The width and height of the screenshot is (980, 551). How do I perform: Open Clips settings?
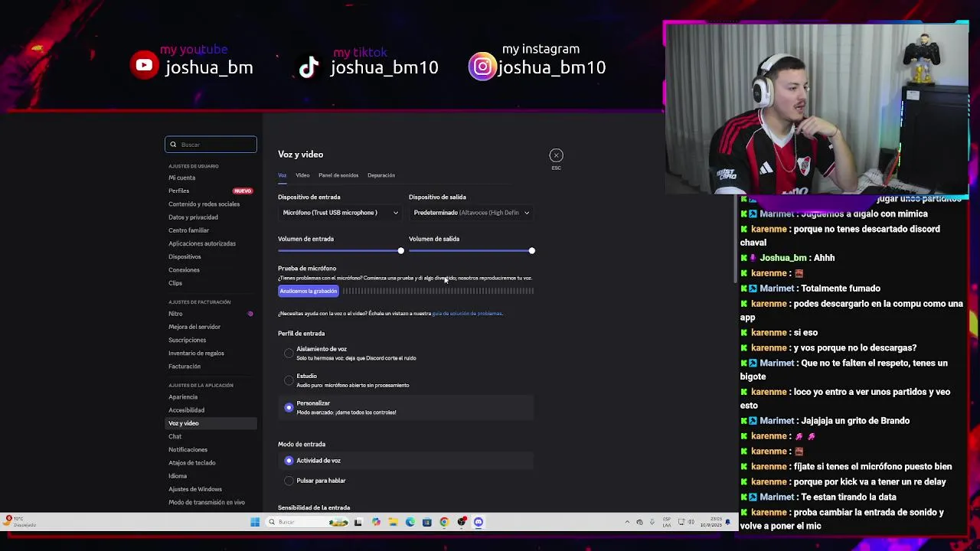[x=175, y=283]
